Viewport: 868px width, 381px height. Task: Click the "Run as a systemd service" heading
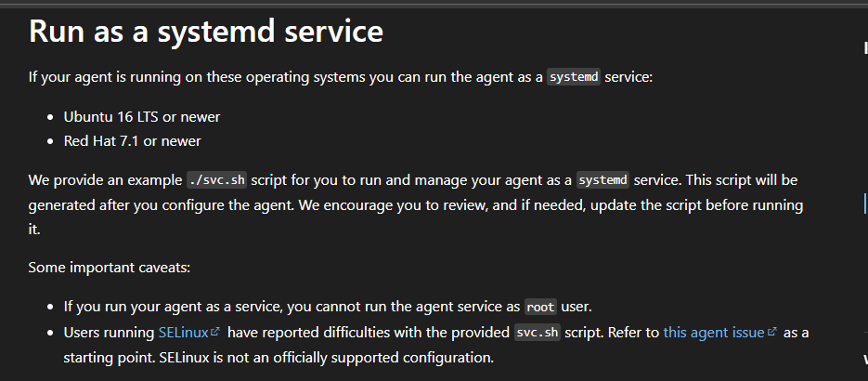click(205, 32)
